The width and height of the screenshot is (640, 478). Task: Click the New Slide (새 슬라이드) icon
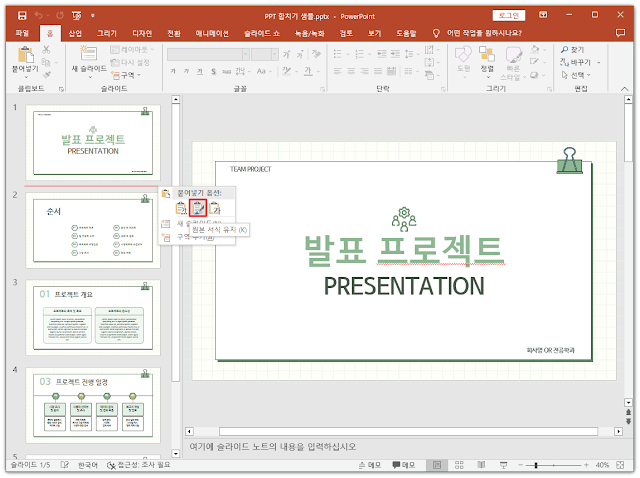[x=89, y=53]
